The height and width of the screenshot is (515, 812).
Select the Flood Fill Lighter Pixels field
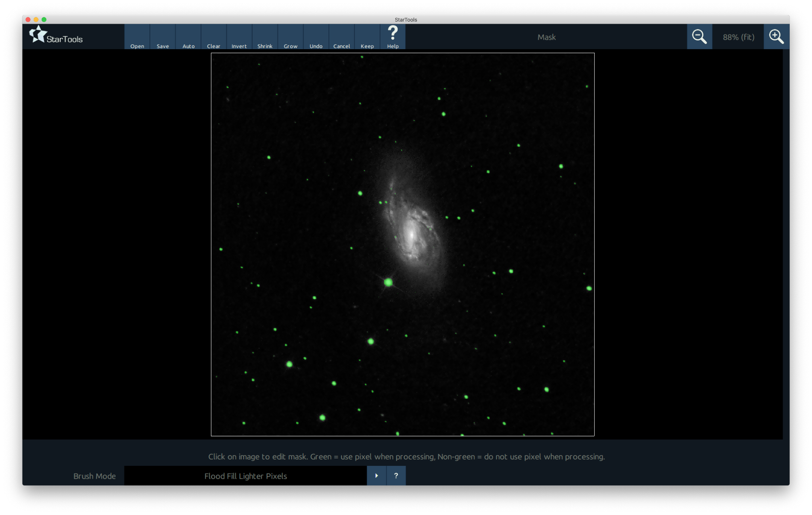point(245,476)
